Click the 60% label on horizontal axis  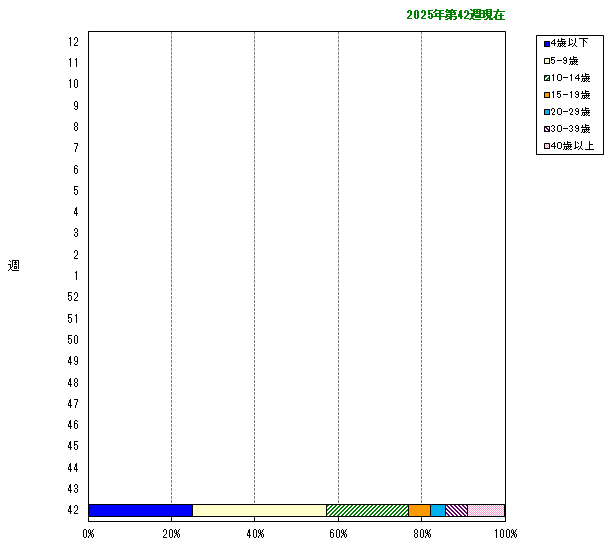click(x=338, y=534)
